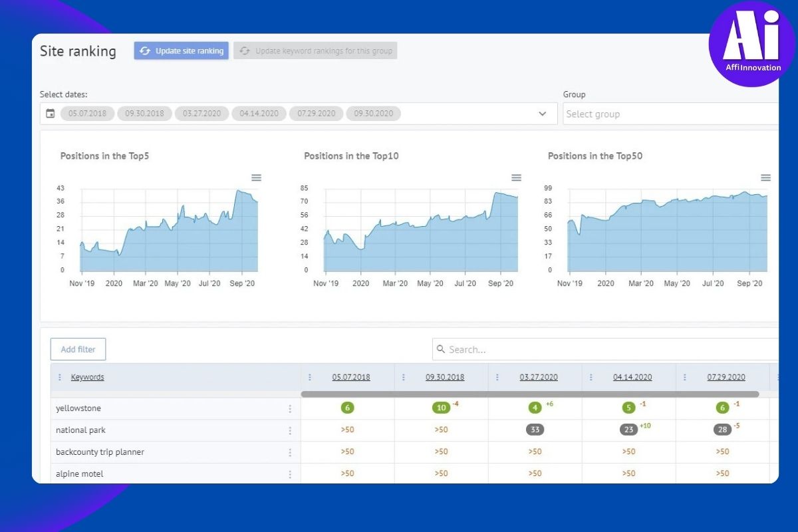The width and height of the screenshot is (798, 532).
Task: Open the Select group dropdown
Action: pos(670,114)
